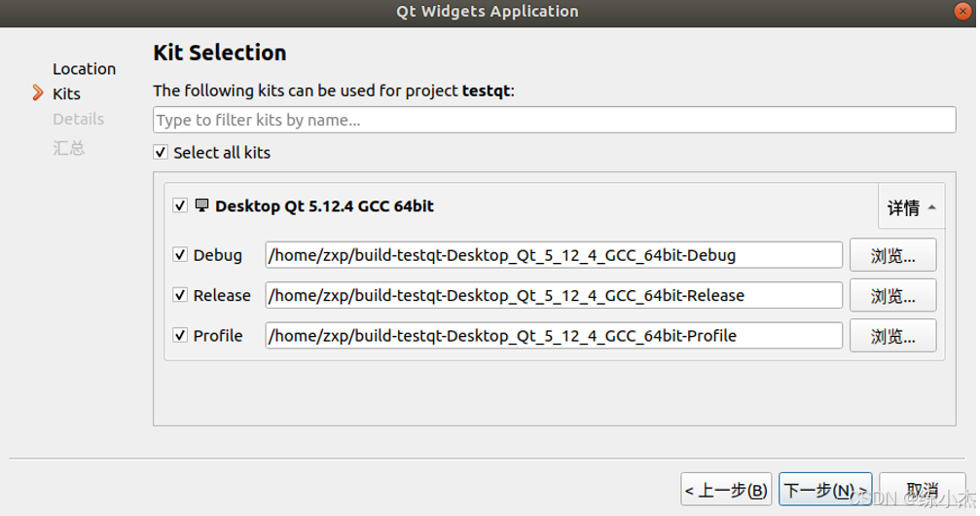Uncheck the Release build configuration
Screen dimensions: 980x516
point(180,295)
